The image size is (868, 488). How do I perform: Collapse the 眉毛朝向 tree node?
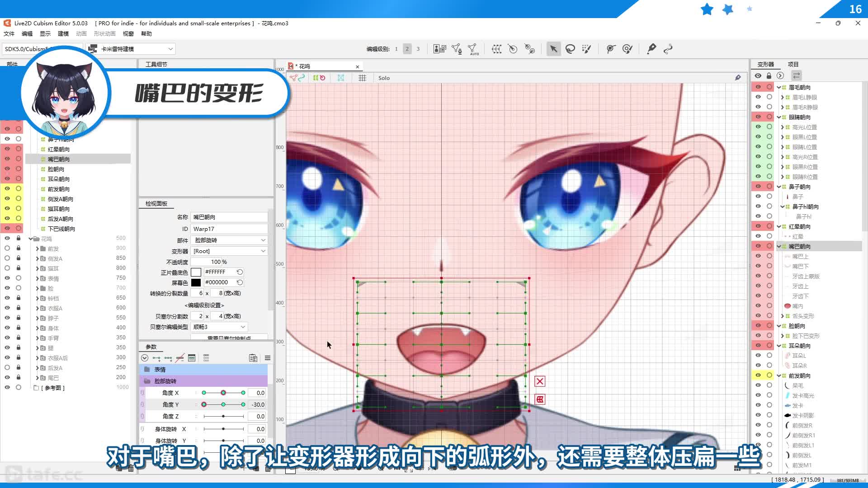(x=779, y=87)
